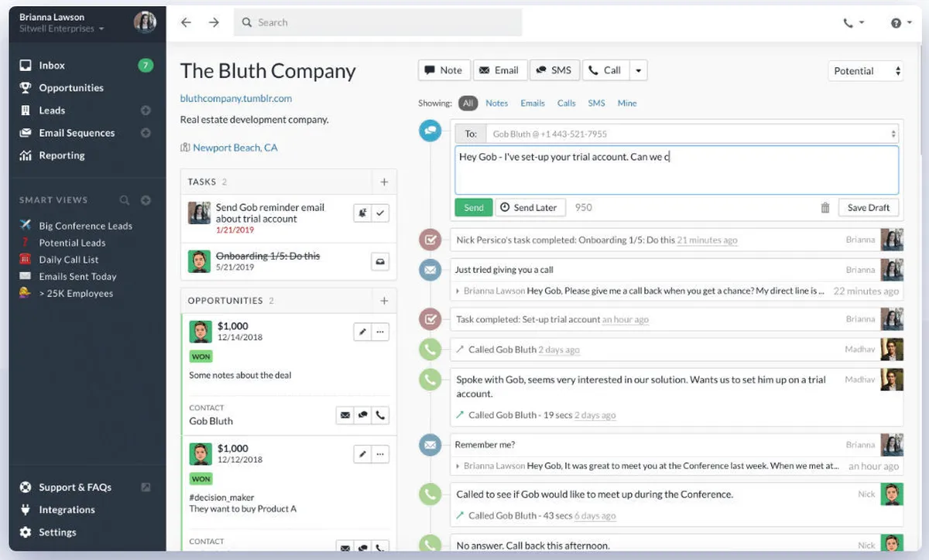Call contact Gob Bluth phone icon

[380, 415]
